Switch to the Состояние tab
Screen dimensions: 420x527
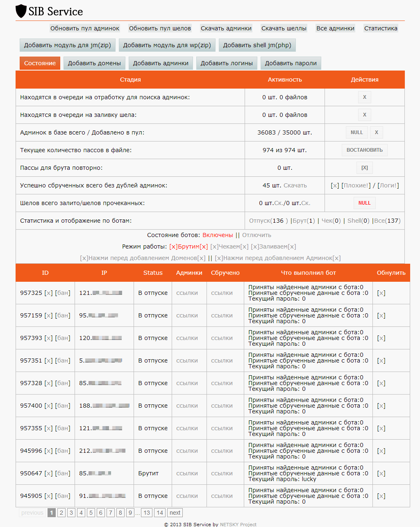pyautogui.click(x=40, y=63)
